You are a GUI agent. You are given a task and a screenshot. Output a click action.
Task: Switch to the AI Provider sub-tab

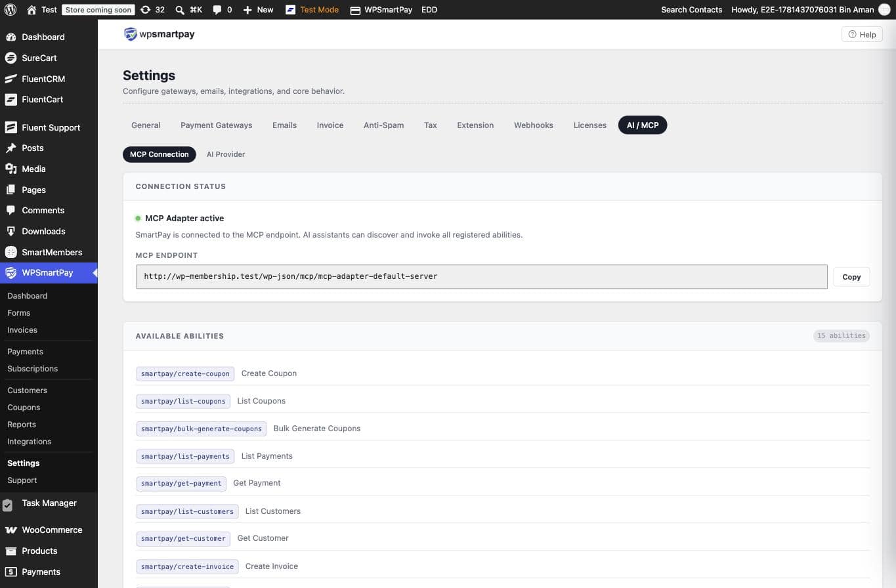226,154
